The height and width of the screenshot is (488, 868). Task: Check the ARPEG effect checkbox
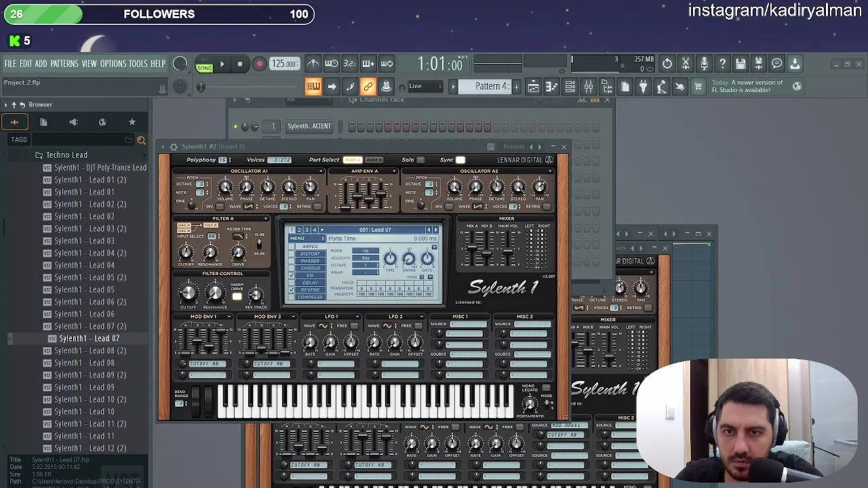click(x=292, y=246)
